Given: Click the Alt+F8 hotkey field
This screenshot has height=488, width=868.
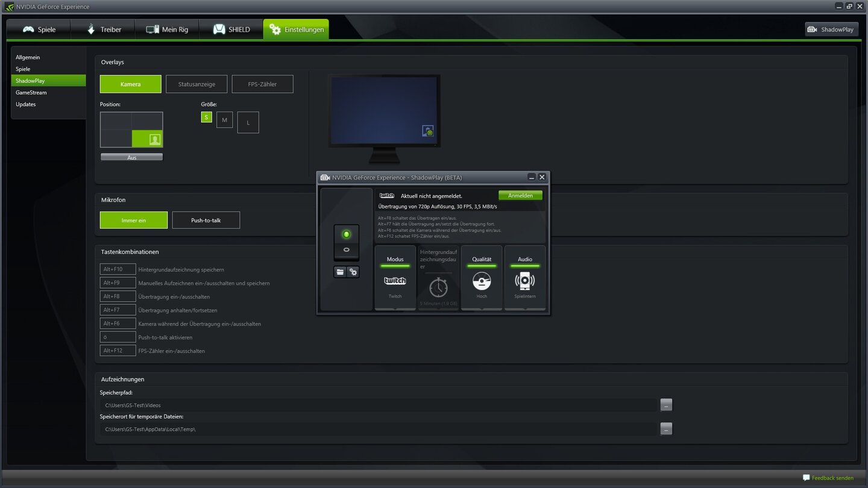Looking at the screenshot, I should 118,296.
